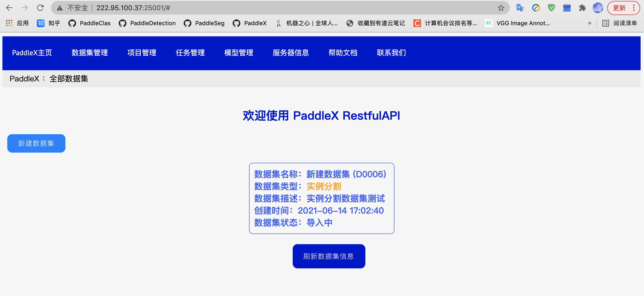
Task: Go to 数据集管理 in navigation bar
Action: coord(89,53)
